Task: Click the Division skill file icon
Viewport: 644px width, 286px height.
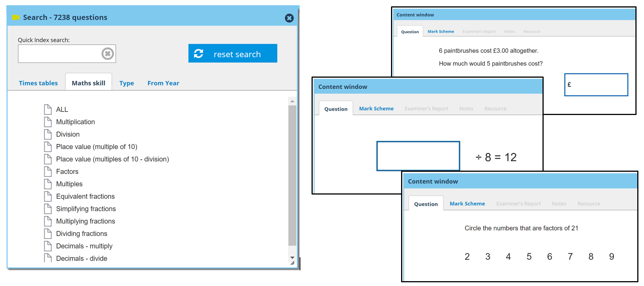Action: coord(48,134)
